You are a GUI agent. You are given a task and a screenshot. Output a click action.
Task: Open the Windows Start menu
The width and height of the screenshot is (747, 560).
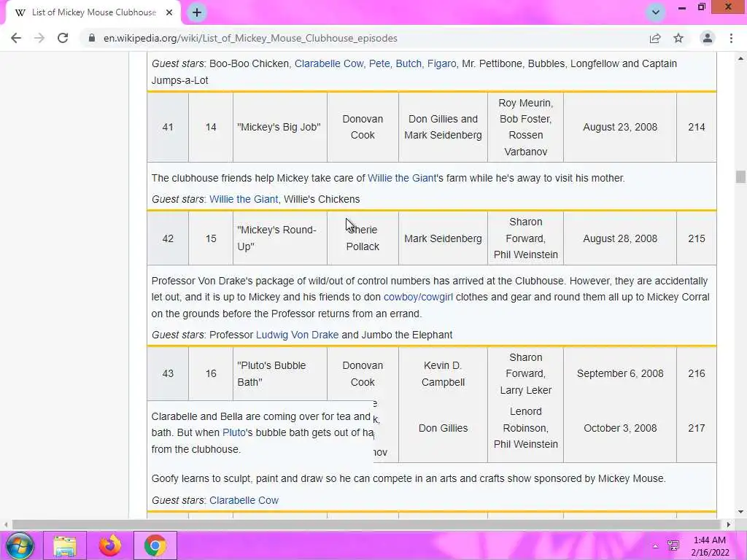[x=20, y=545]
